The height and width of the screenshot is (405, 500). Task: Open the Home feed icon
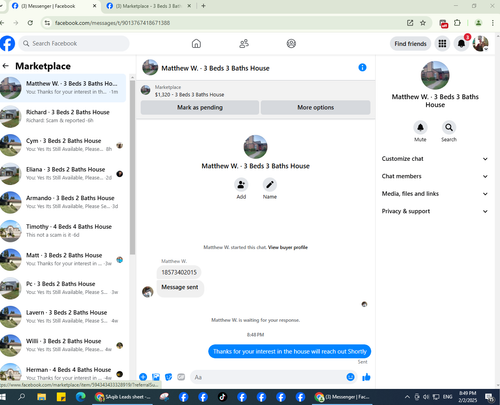[x=196, y=43]
